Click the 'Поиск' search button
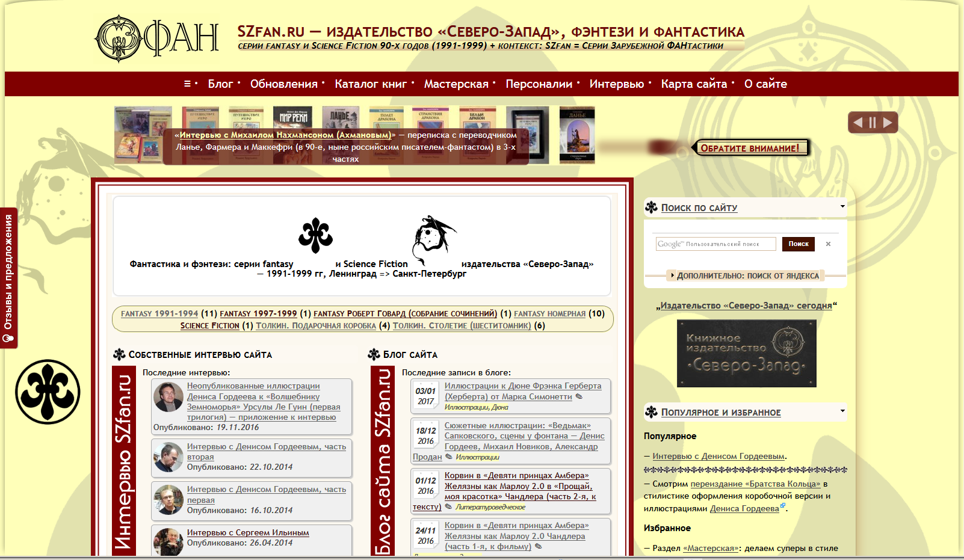Viewport: 964px width, 560px height. coord(799,244)
